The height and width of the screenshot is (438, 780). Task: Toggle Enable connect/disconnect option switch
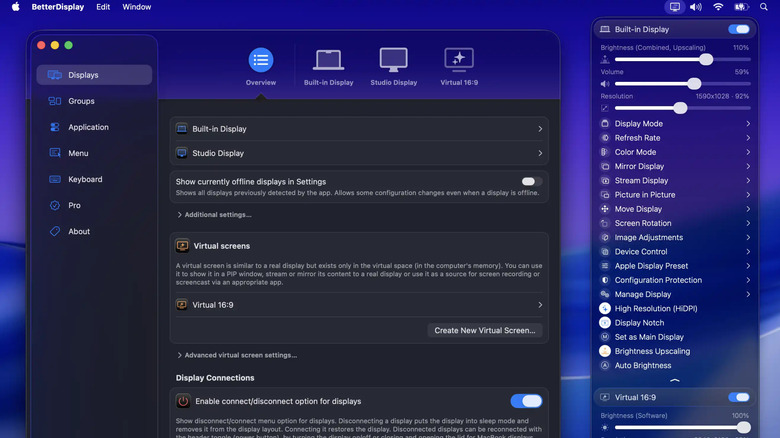click(526, 401)
